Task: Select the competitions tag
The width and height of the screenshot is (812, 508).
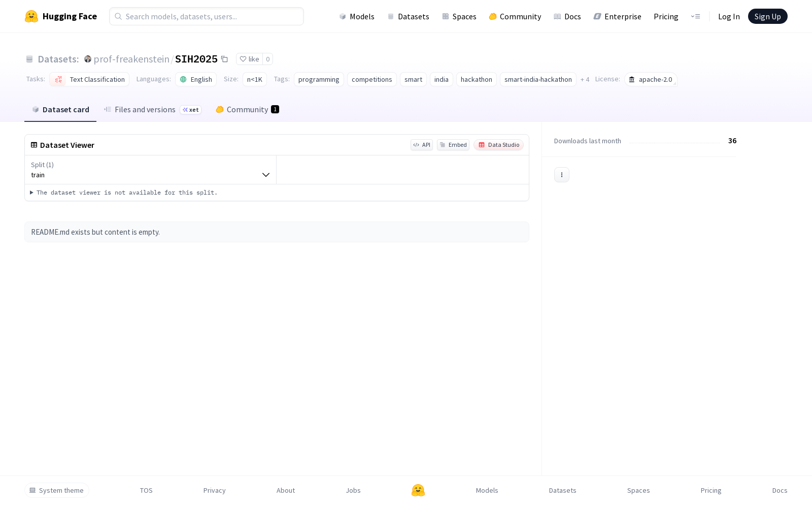Action: 372,79
